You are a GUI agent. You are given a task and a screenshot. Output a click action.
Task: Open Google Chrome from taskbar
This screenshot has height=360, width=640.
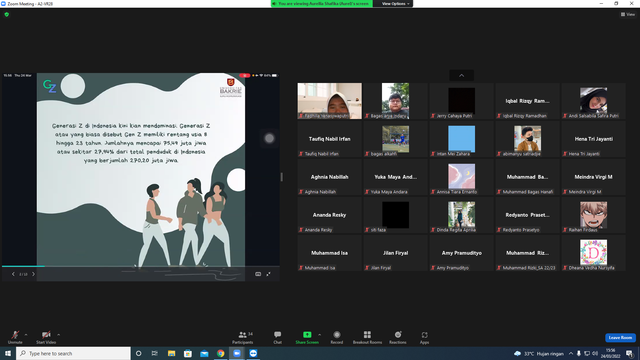point(220,353)
